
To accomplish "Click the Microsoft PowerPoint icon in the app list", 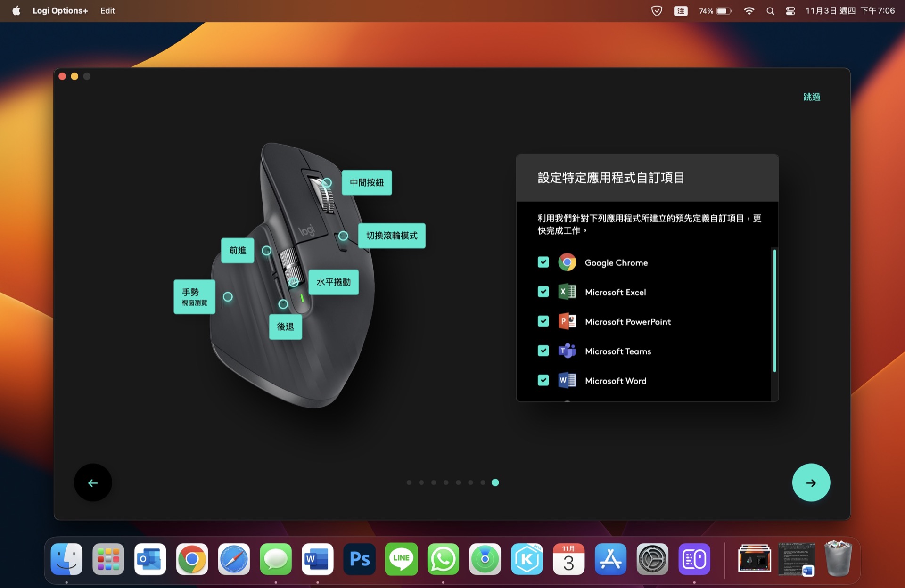I will (567, 321).
